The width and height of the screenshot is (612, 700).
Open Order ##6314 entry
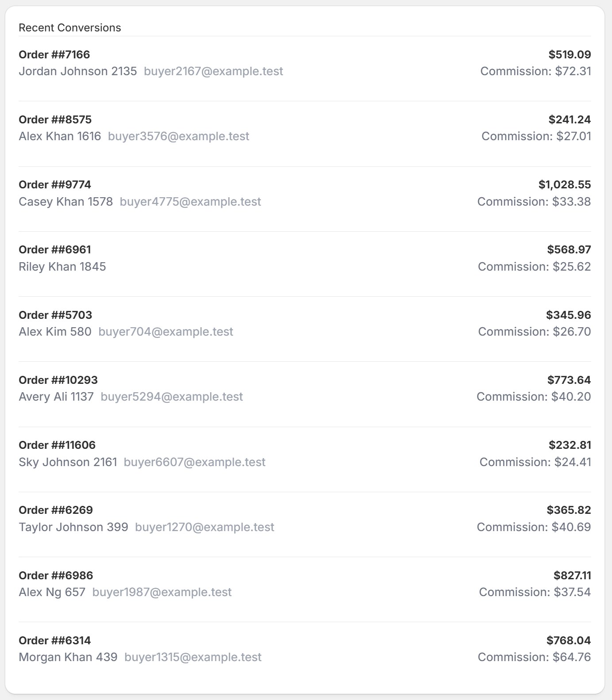point(54,640)
